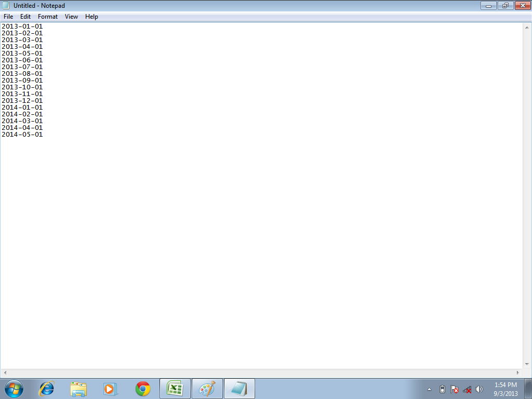Place cursor in the line 2014-02-01
The height and width of the screenshot is (399, 532).
pos(22,114)
